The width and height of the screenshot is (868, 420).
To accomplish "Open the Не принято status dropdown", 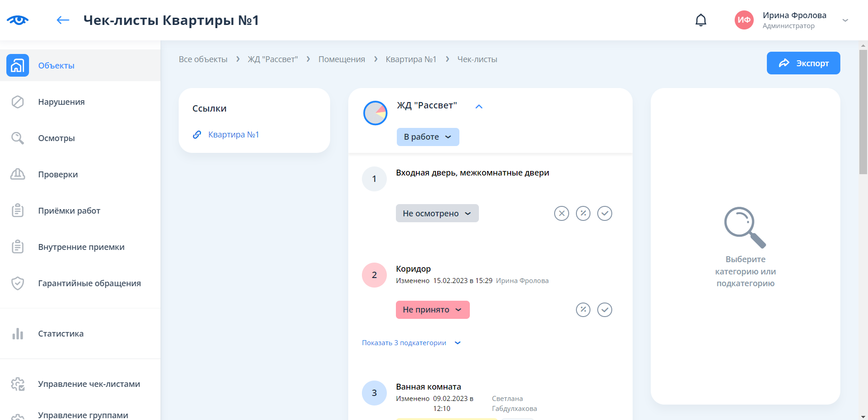I will coord(432,310).
